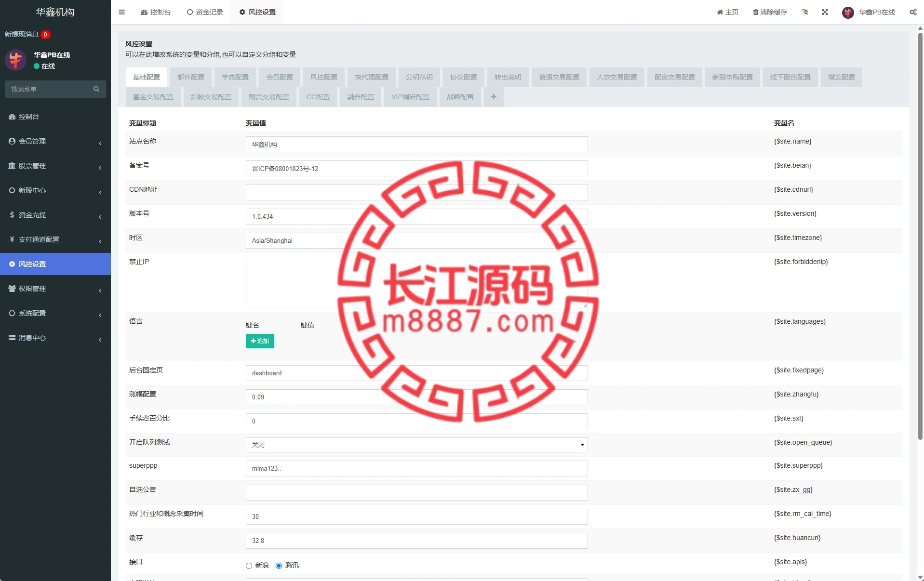The image size is (924, 581).
Task: Expand the 支付通道配置 sidebar menu
Action: [x=55, y=240]
